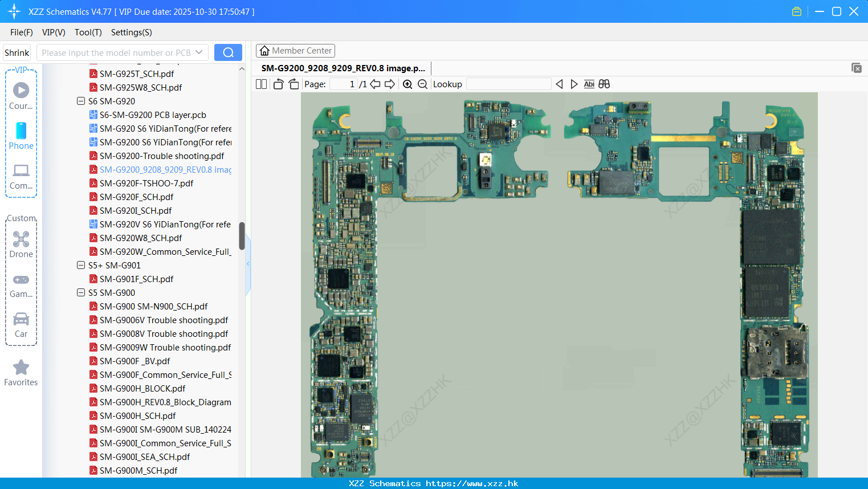The height and width of the screenshot is (489, 868).
Task: Open SM-G900F _BV.pdf
Action: coord(135,361)
